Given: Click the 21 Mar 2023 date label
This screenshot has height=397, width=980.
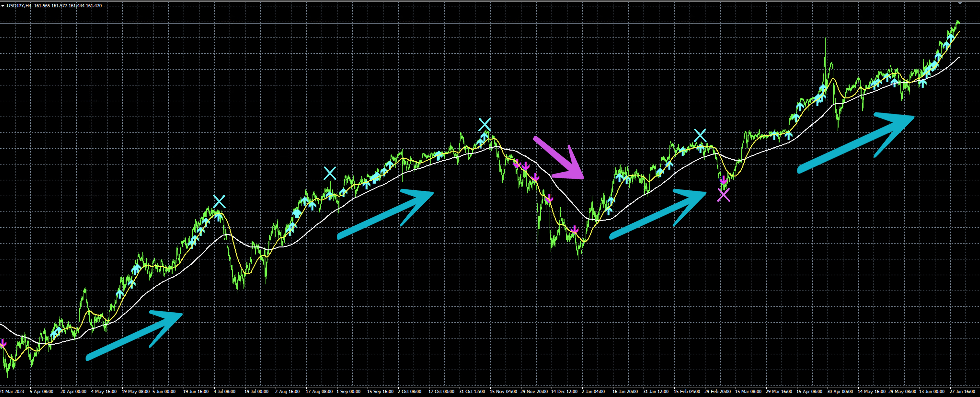Looking at the screenshot, I should 12,391.
